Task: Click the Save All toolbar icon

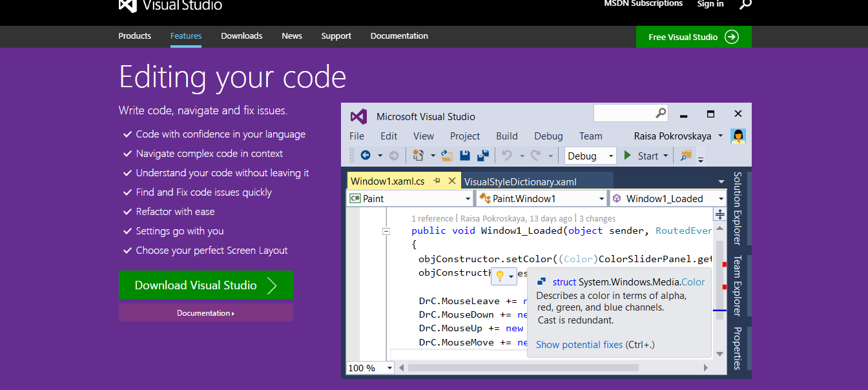Action: click(482, 156)
